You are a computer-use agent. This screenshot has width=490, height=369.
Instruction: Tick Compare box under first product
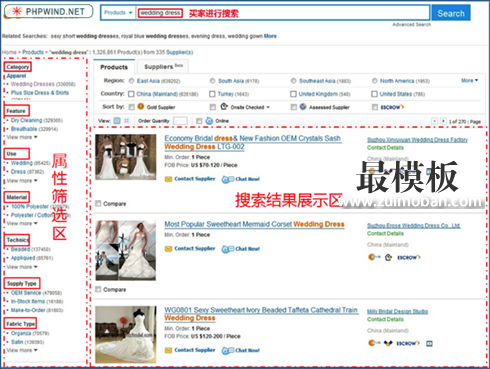tap(98, 203)
